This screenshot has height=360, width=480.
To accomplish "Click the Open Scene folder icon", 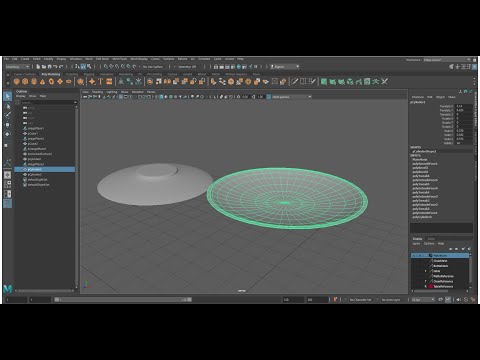I will tap(44, 67).
